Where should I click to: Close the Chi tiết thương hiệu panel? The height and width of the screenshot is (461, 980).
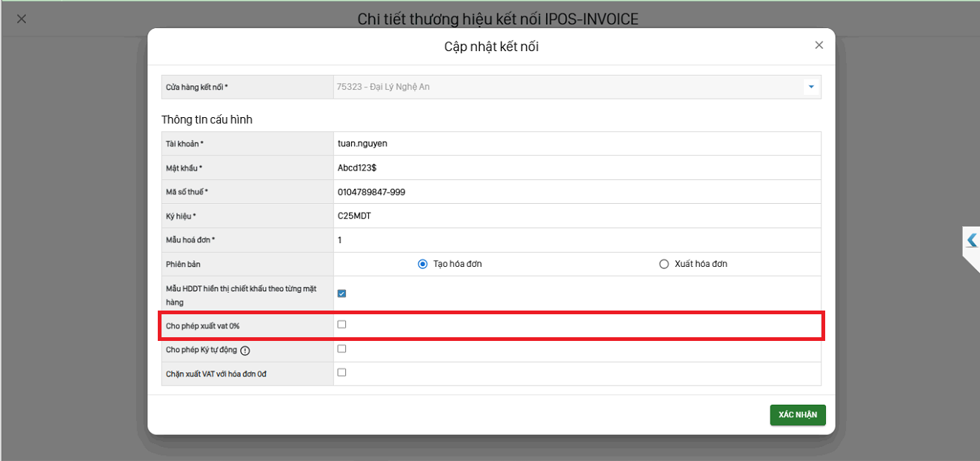[x=21, y=19]
